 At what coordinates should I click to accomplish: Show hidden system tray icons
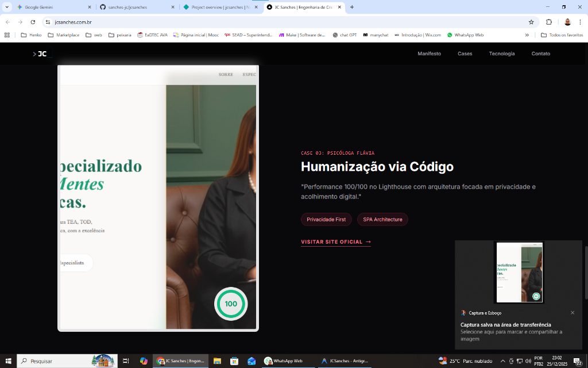click(x=503, y=361)
